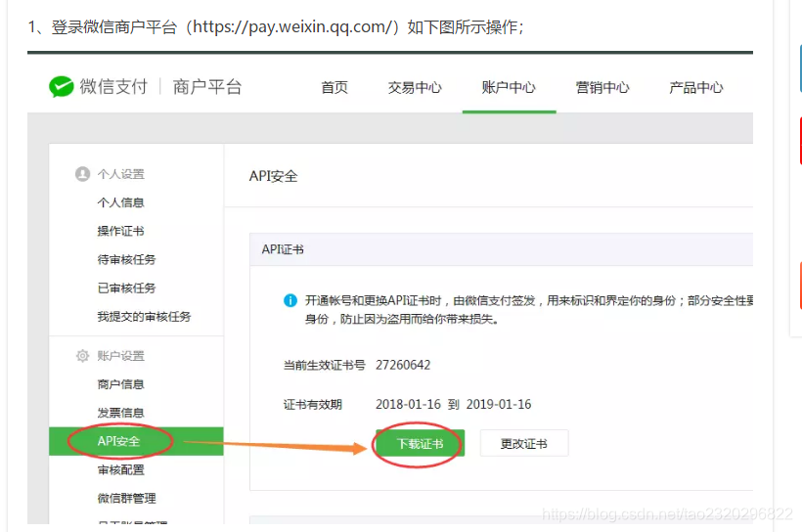Select the highlighted API安全 sidebar item
Image resolution: width=802 pixels, height=532 pixels.
coord(136,441)
